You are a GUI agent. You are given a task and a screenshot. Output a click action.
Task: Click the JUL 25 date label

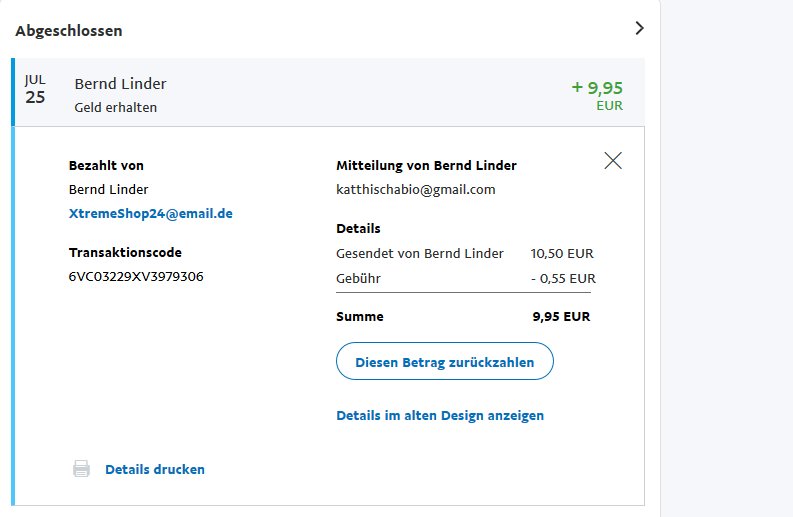coord(35,89)
